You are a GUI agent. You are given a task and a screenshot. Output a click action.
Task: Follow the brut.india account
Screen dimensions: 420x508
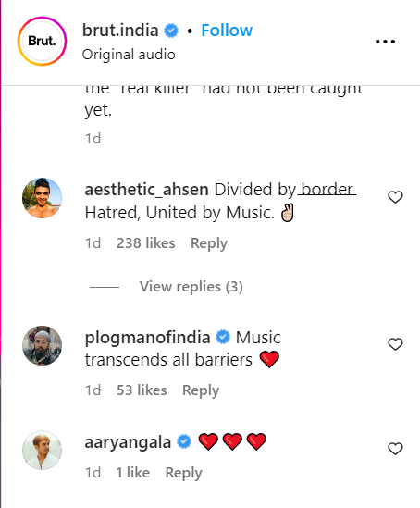[x=227, y=31]
